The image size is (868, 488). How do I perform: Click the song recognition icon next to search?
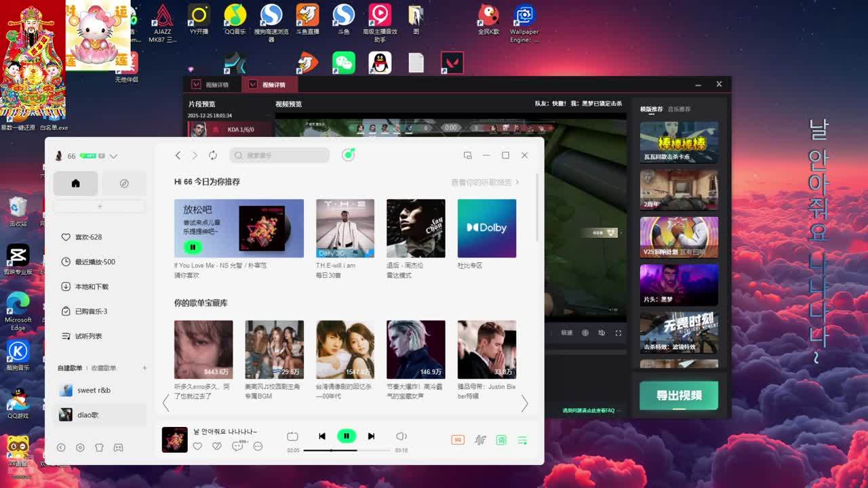(348, 155)
